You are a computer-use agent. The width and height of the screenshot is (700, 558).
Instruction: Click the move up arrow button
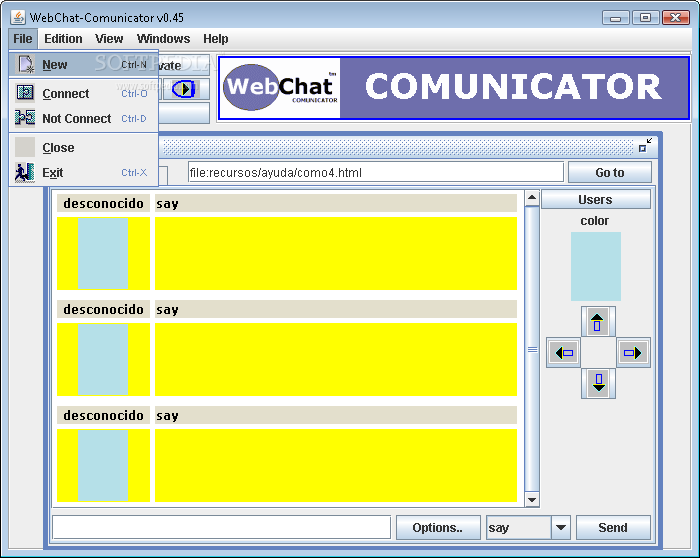(x=598, y=322)
